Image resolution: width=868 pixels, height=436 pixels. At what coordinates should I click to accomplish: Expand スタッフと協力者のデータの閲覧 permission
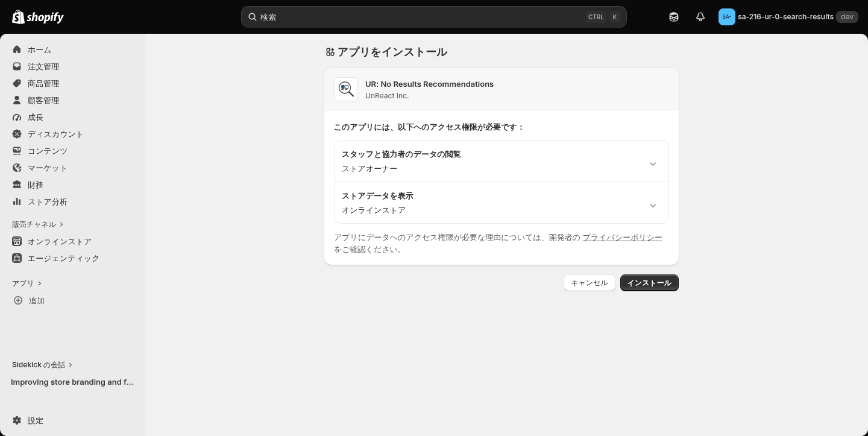tap(502, 162)
